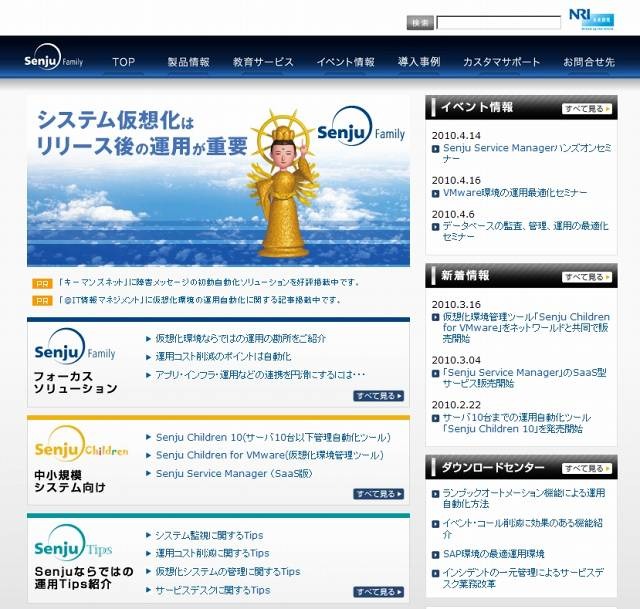Click the bullet icon beside 仮想化環境管理ツール news
640x609 pixels.
click(436, 318)
